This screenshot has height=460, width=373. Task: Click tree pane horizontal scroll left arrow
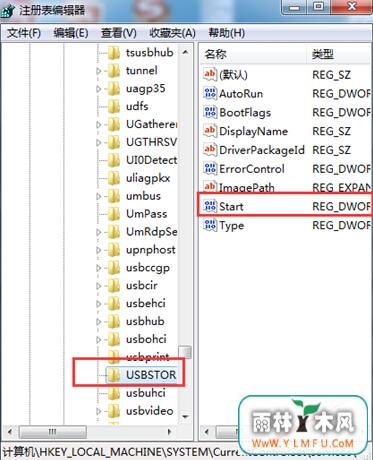click(x=10, y=432)
